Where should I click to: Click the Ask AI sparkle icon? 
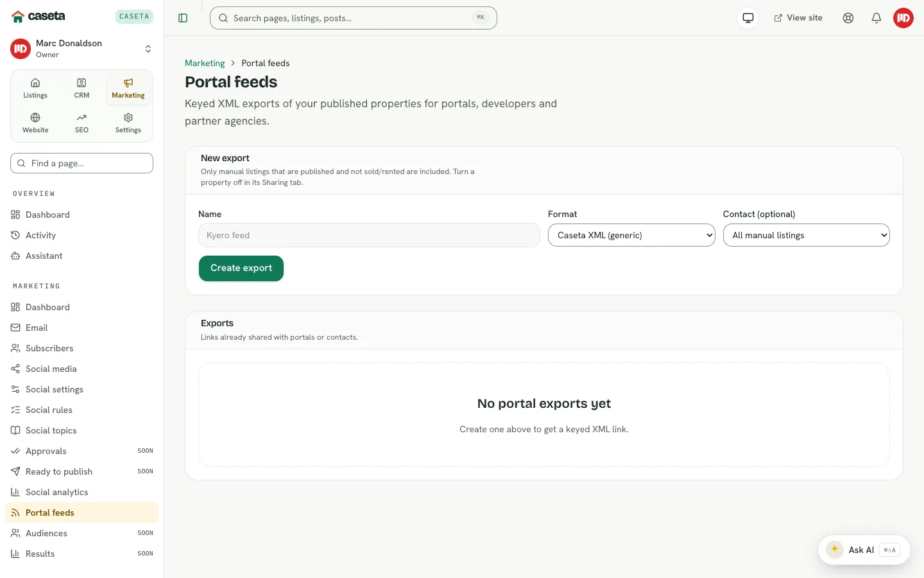[835, 550]
